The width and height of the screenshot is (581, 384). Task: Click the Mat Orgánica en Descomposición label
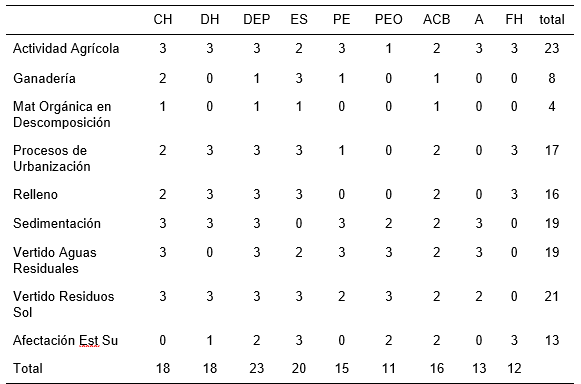(62, 114)
